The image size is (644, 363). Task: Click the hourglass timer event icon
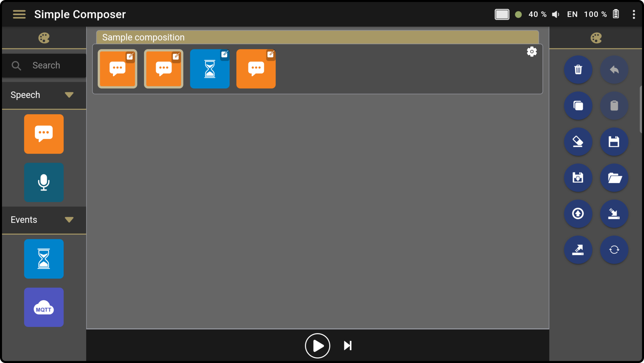44,259
